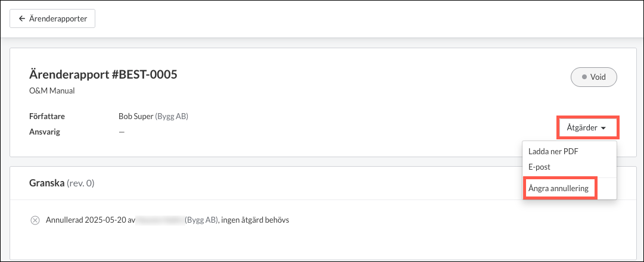Click the empty Ansvarig dash value
This screenshot has width=644, height=262.
point(122,132)
